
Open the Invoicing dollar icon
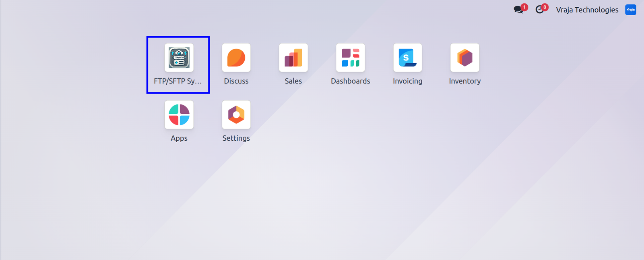coord(408,58)
